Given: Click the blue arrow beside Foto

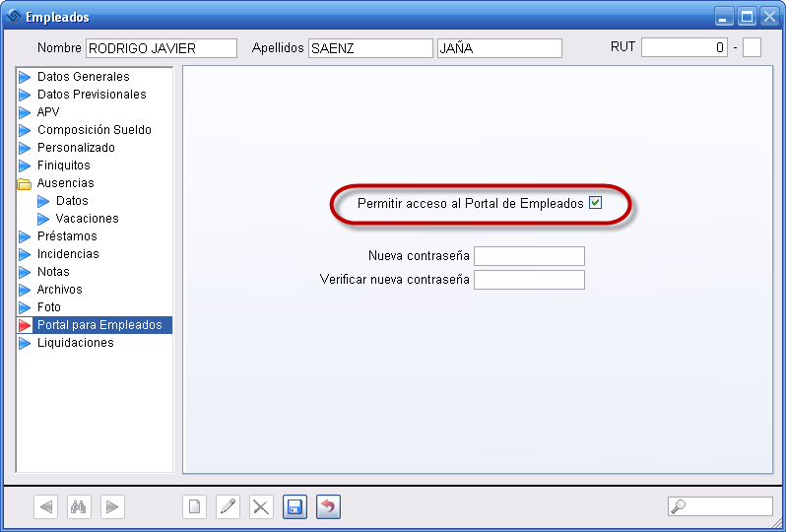Looking at the screenshot, I should [25, 307].
